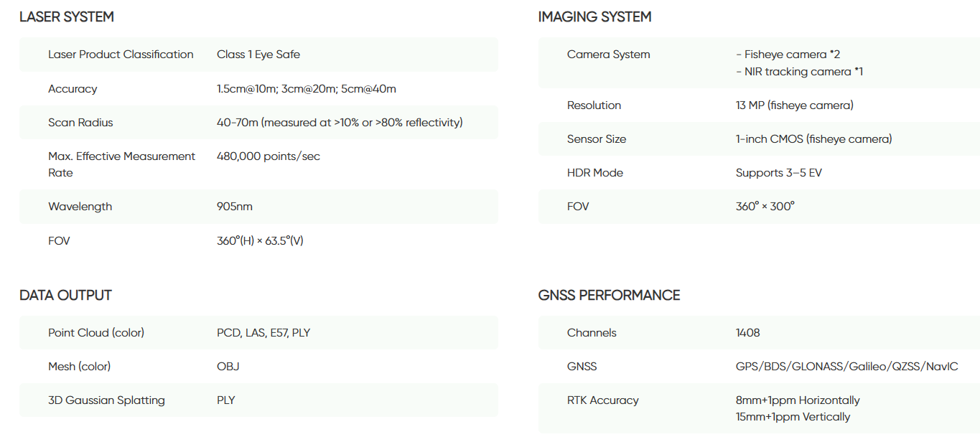Screen dimensions: 980x437
Task: Select Point Cloud (color) formats row
Action: coord(258,333)
